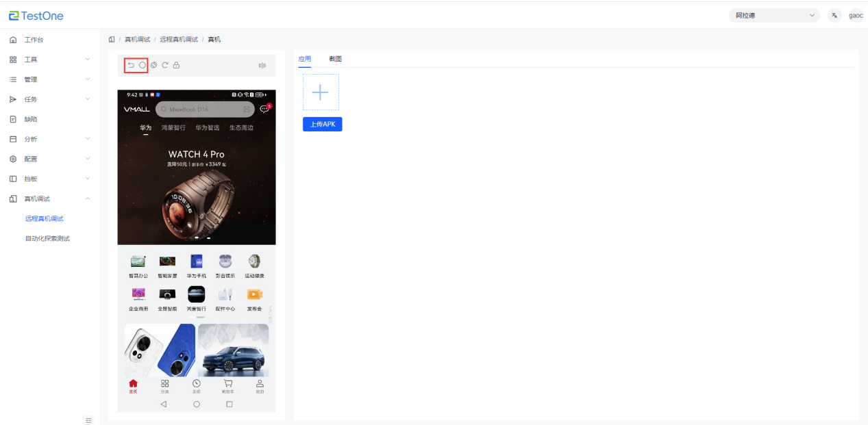Click the plus upload box for apps

[x=321, y=92]
